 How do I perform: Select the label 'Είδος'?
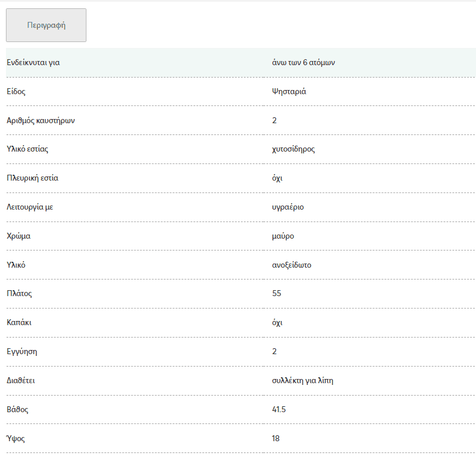(16, 92)
